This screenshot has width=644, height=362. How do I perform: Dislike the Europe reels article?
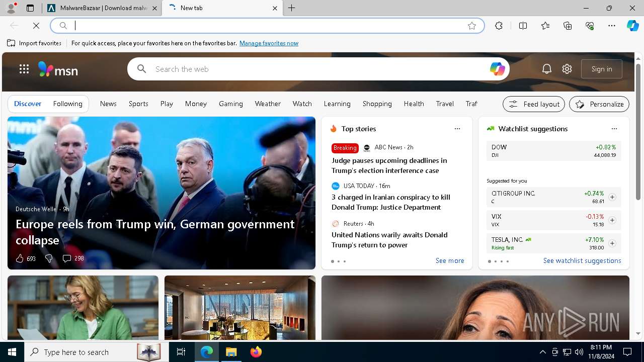(49, 258)
